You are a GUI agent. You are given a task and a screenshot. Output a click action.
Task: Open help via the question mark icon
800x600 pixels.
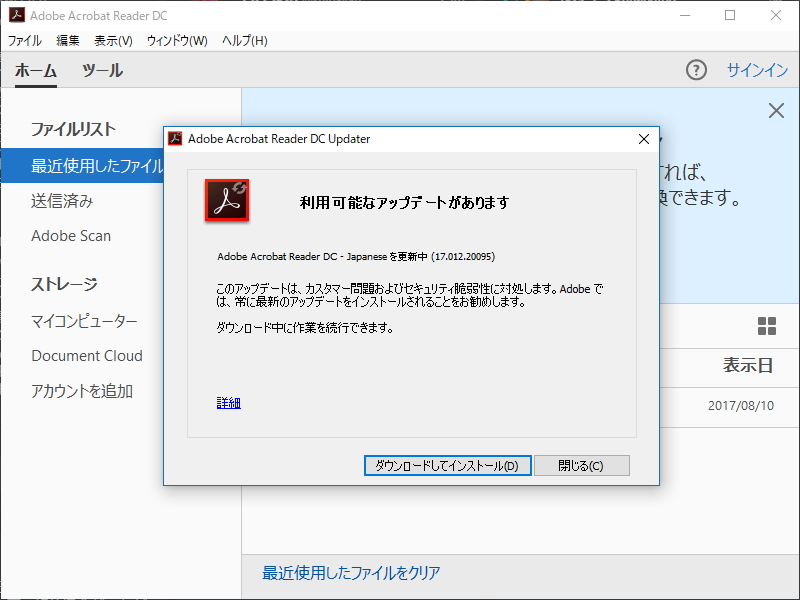[x=696, y=71]
